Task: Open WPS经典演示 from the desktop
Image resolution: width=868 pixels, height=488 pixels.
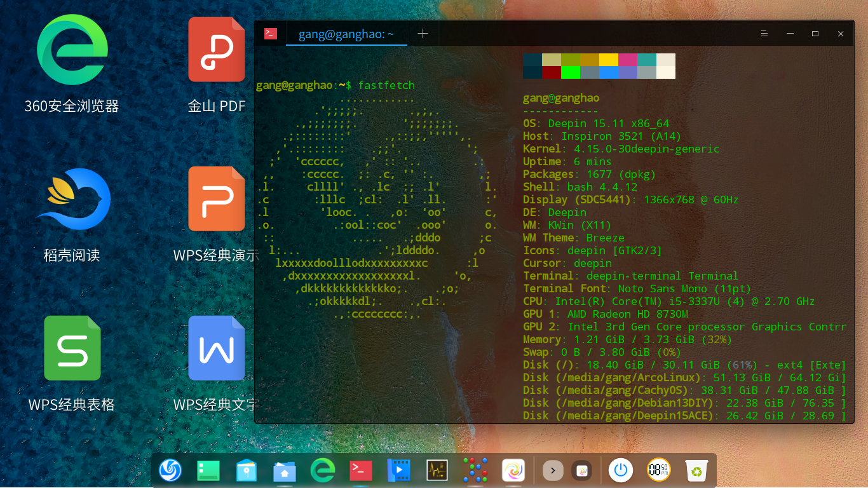Action: point(216,199)
